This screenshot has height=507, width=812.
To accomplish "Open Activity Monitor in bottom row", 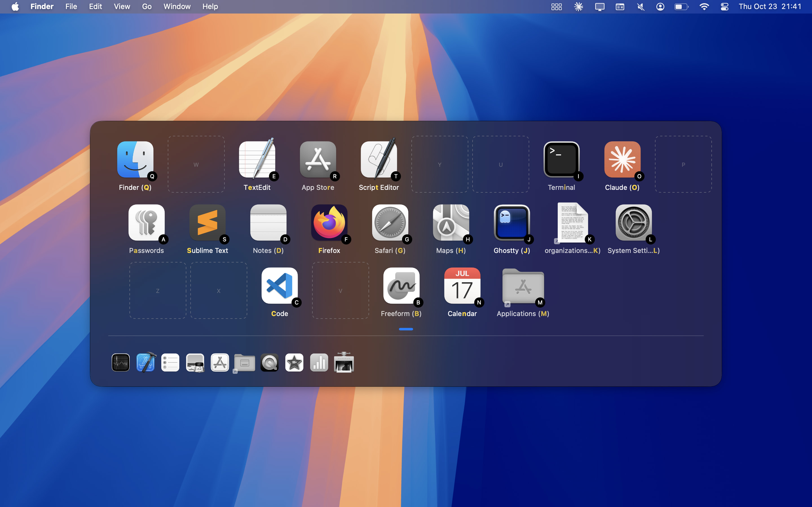I will [121, 363].
